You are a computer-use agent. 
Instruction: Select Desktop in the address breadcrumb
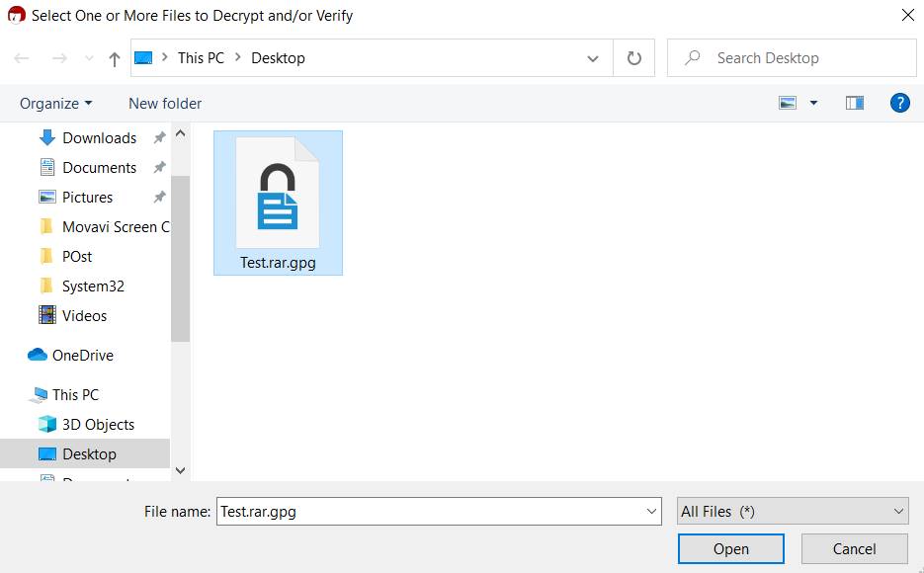tap(278, 57)
